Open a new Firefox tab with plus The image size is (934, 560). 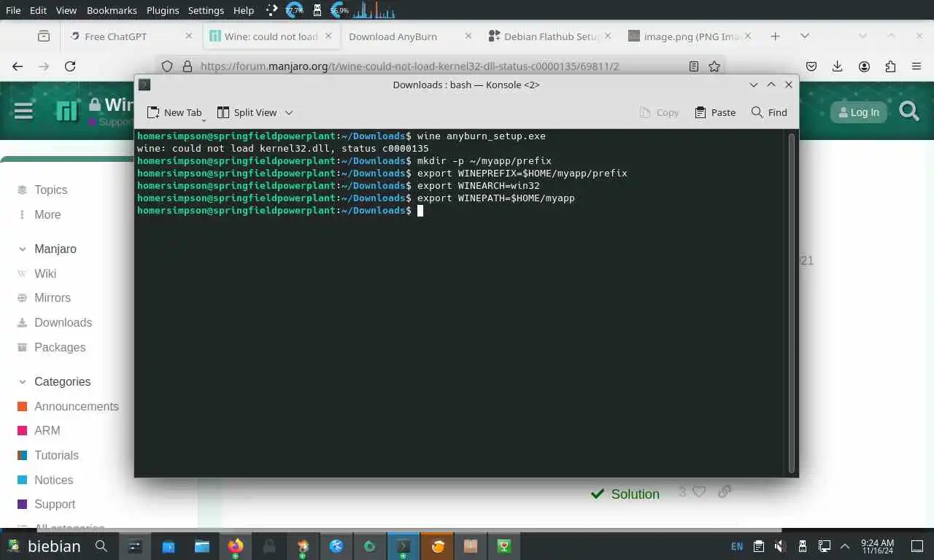tap(775, 36)
